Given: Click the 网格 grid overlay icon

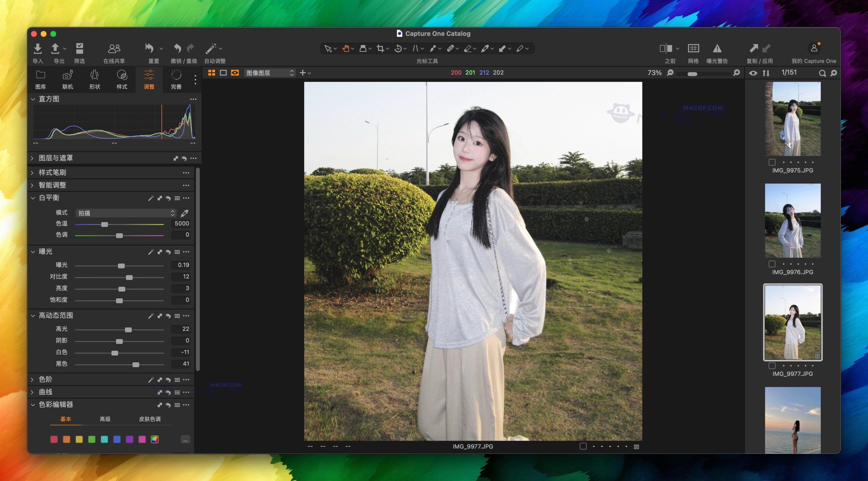Looking at the screenshot, I should tap(694, 48).
